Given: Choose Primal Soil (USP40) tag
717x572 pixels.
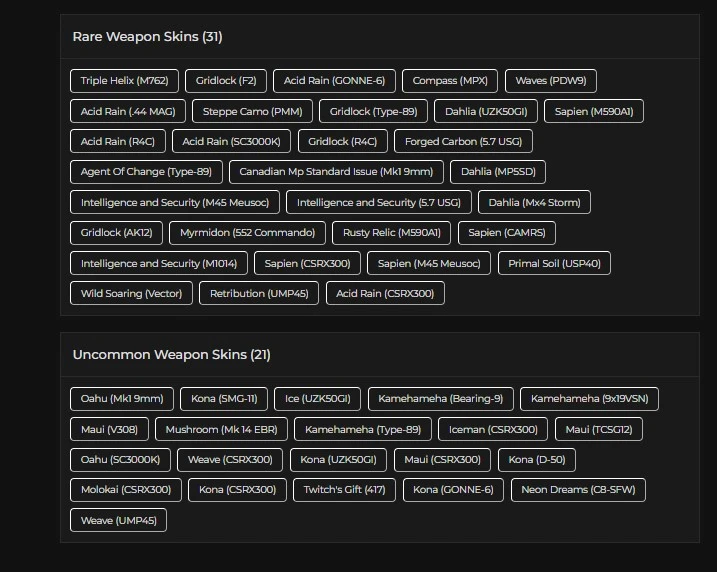Looking at the screenshot, I should point(554,263).
